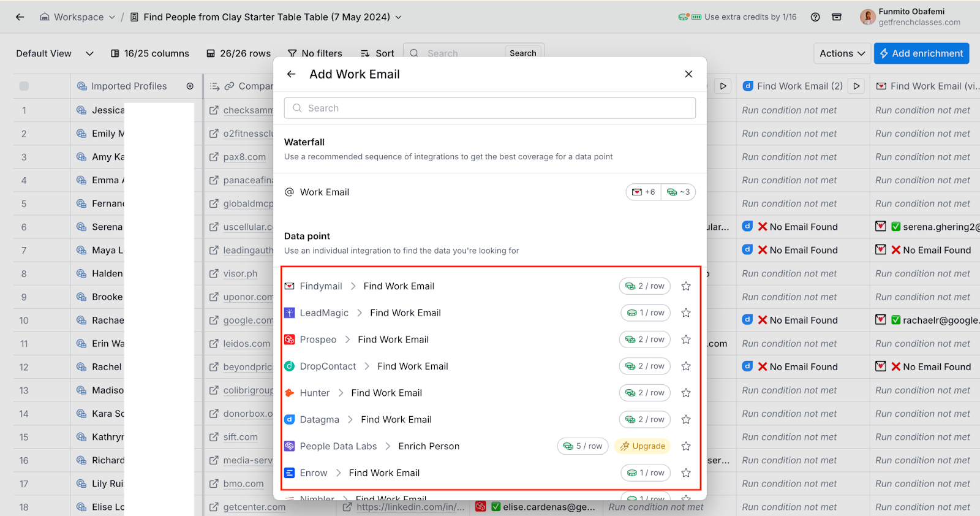Click inside the dialog Search field
The height and width of the screenshot is (516, 980).
coord(490,108)
